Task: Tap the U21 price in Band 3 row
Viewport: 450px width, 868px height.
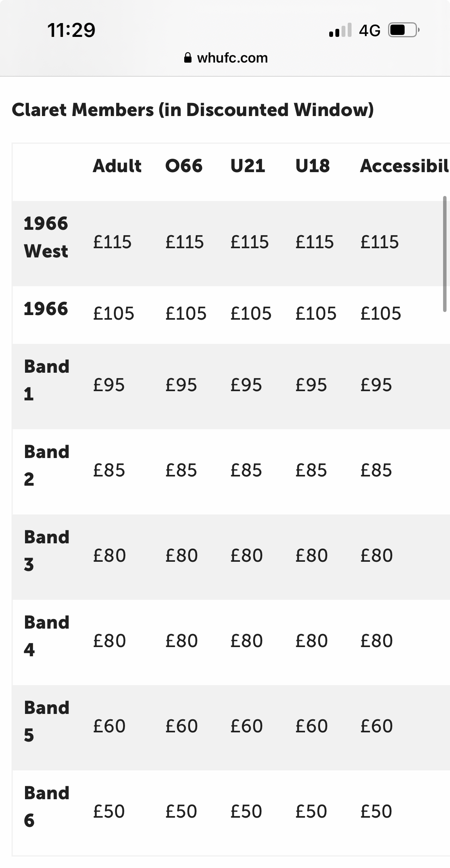Action: [247, 556]
